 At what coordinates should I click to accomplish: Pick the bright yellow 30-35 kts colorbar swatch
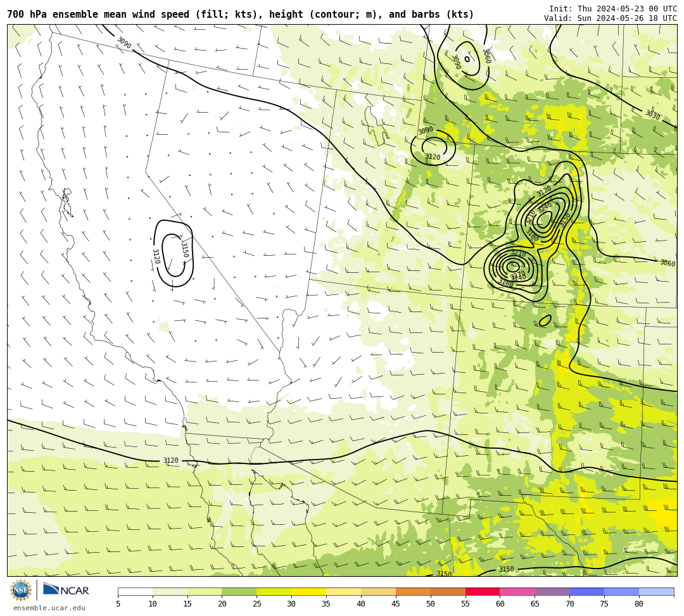pos(309,591)
